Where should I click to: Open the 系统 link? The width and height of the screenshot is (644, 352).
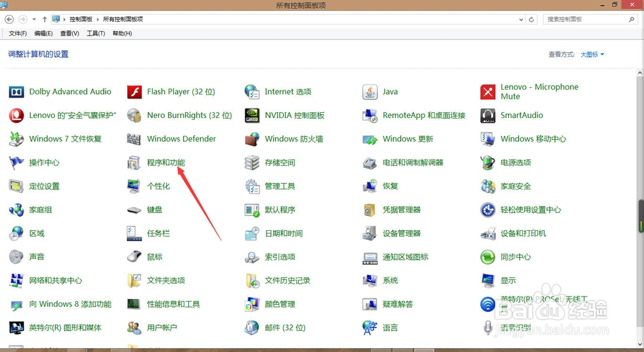pos(390,280)
